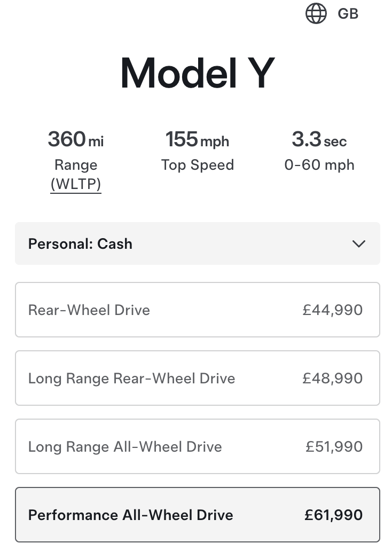This screenshot has height=551, width=392.
Task: Open the GB region selector
Action: coord(348,14)
